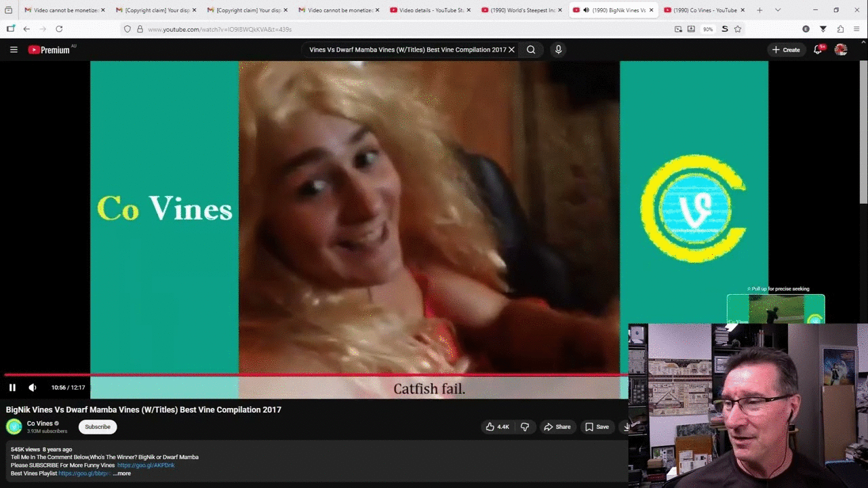Open the account avatar menu
Screen dimensions: 868x488
(841, 49)
